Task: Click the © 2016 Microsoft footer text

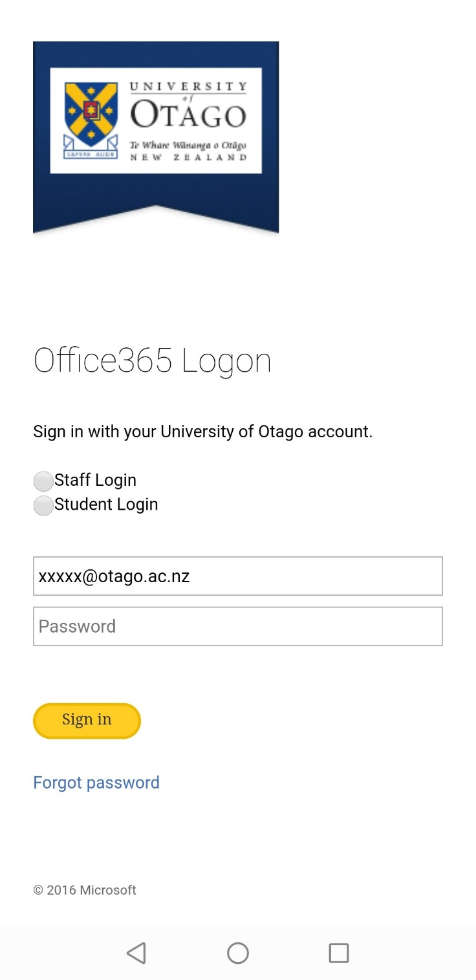Action: [x=85, y=890]
